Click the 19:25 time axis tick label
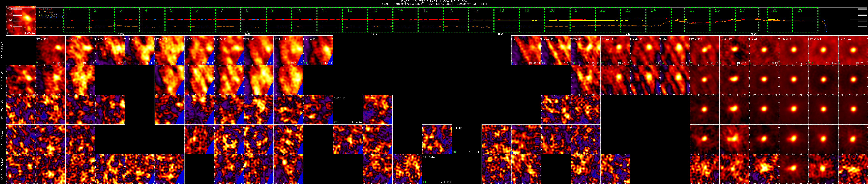The width and height of the screenshot is (868, 184). [x=627, y=34]
